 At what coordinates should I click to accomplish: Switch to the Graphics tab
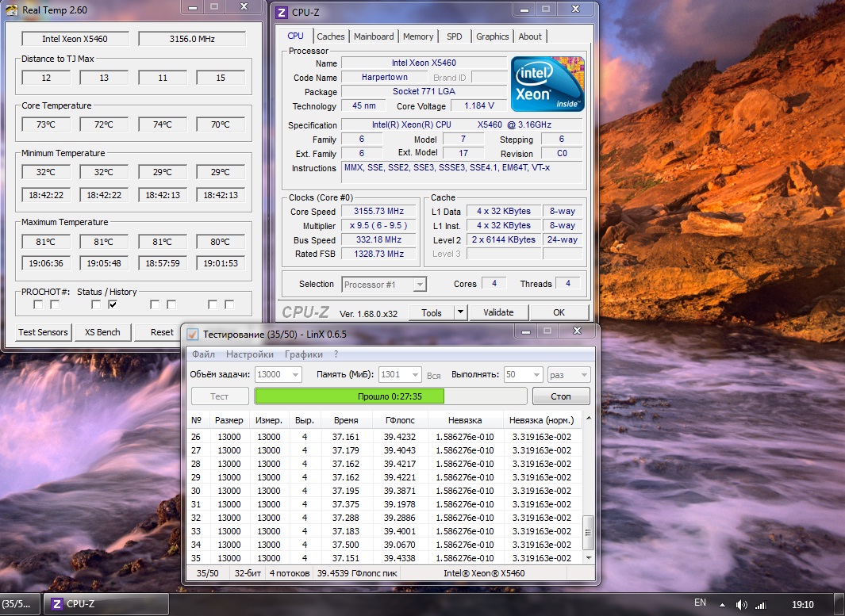coord(492,36)
